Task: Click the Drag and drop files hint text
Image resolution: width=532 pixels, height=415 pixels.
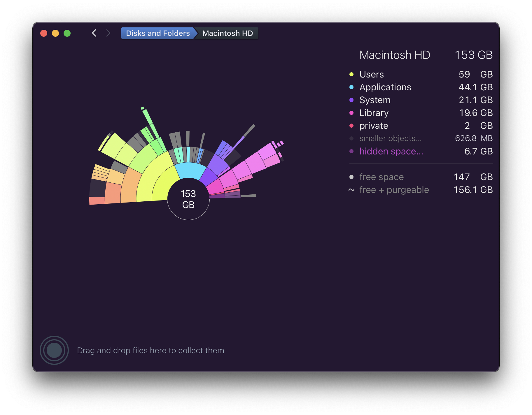Action: (x=150, y=350)
